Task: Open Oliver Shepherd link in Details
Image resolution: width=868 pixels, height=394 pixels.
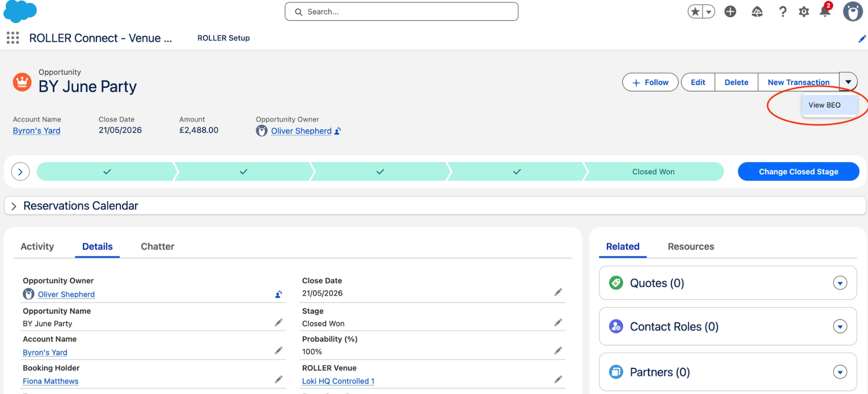Action: pos(66,294)
